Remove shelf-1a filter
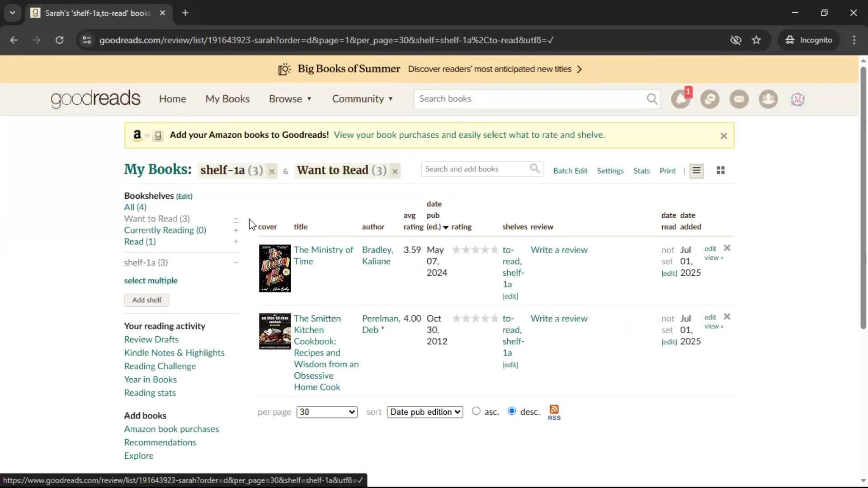Image resolution: width=868 pixels, height=488 pixels. (x=272, y=171)
